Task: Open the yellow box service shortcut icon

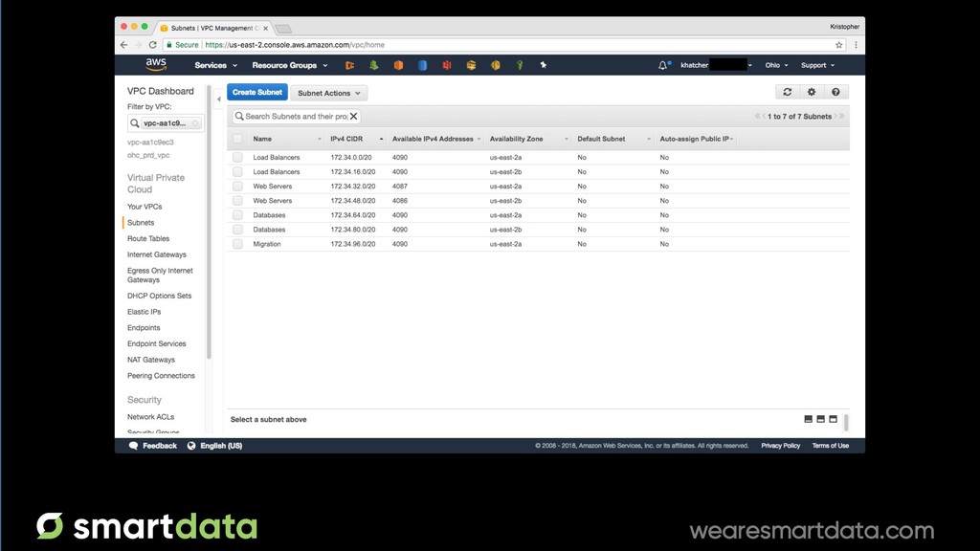Action: coord(471,65)
